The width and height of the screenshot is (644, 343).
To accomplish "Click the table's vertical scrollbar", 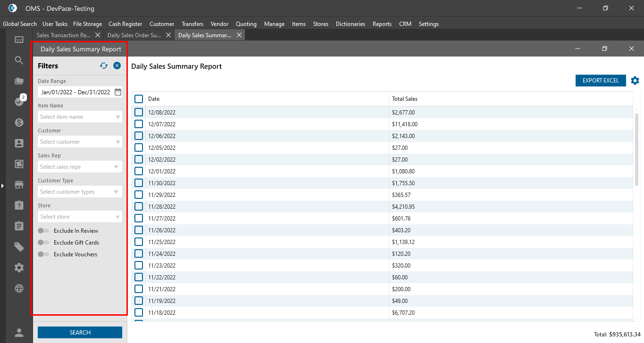I will [x=637, y=150].
